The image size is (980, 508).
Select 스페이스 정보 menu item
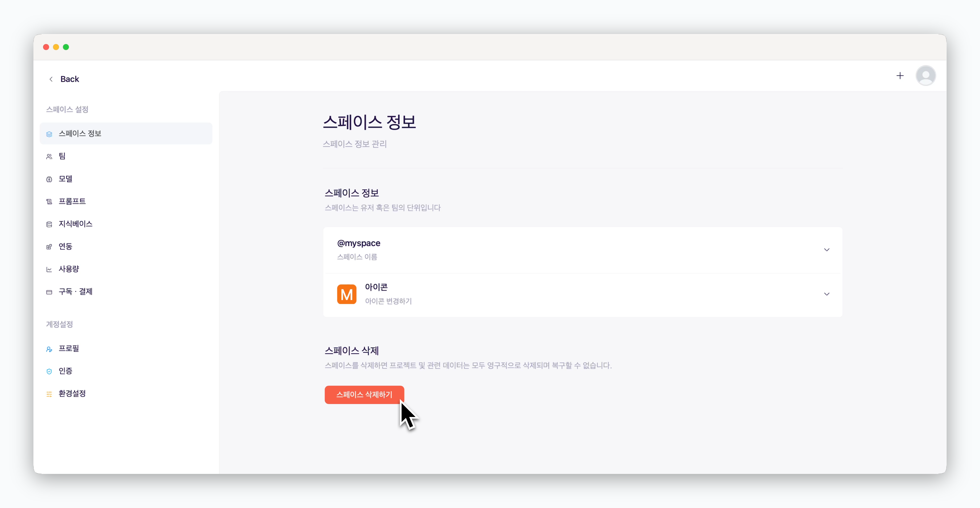[126, 133]
